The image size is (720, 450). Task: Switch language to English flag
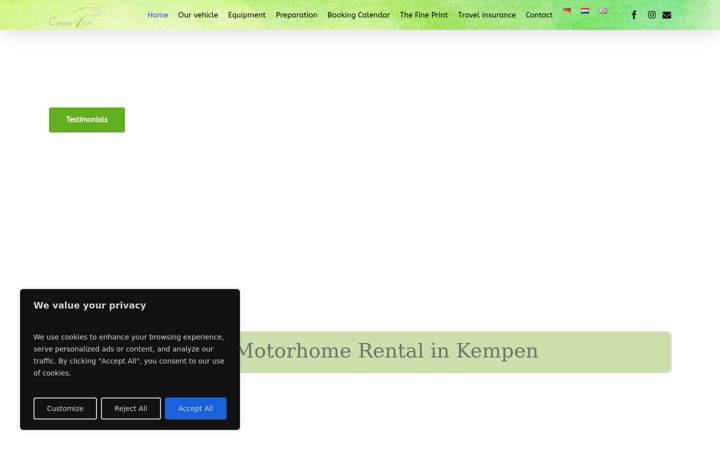pyautogui.click(x=603, y=11)
